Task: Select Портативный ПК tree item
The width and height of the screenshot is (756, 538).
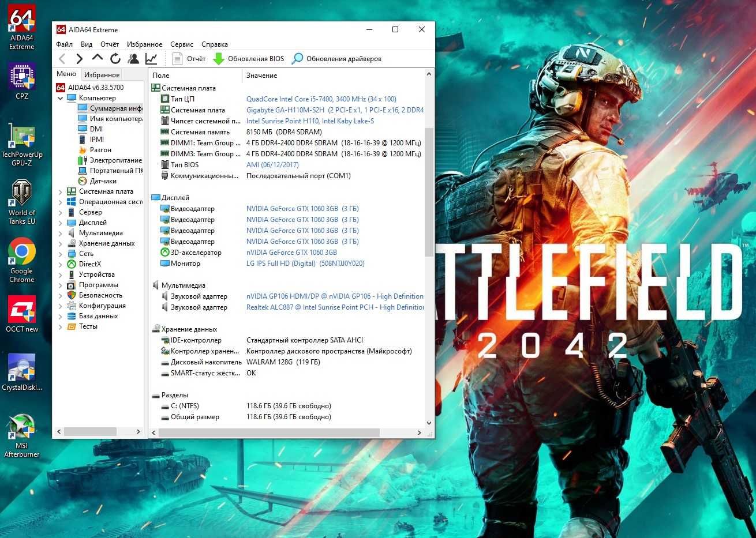Action: [110, 171]
